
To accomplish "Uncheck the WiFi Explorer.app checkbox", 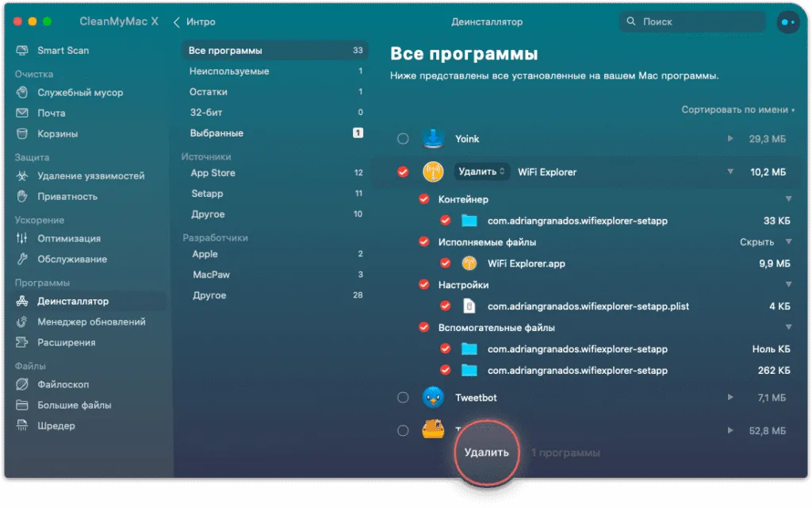I will click(x=446, y=264).
